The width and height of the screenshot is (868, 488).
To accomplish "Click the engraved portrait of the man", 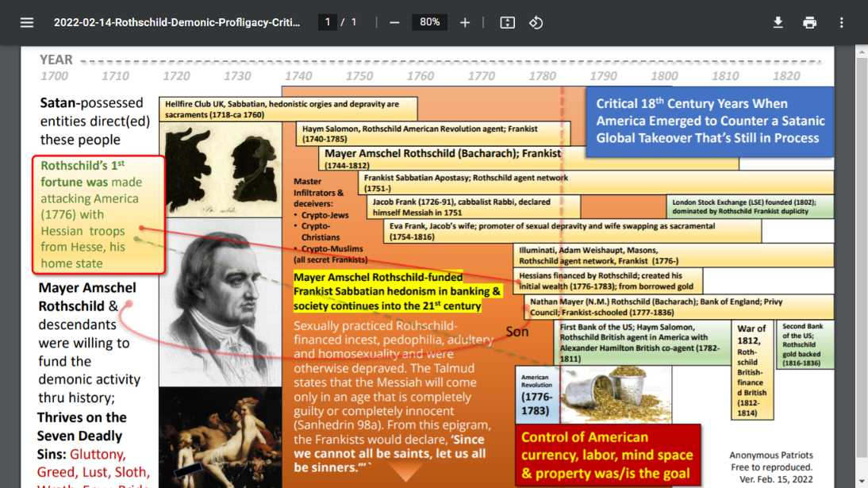I will (221, 302).
